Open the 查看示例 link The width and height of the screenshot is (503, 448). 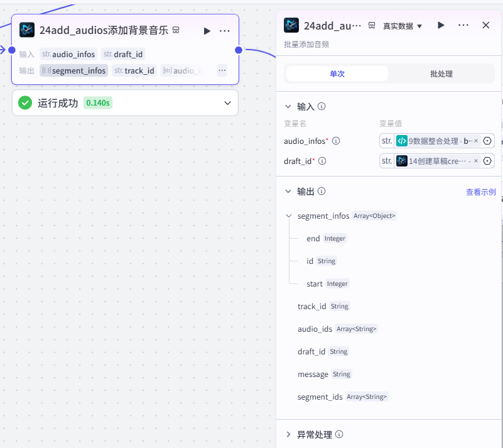pyautogui.click(x=480, y=192)
